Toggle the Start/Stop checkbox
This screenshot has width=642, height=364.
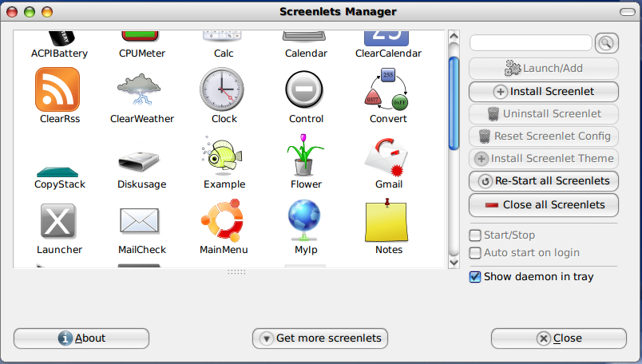click(475, 235)
